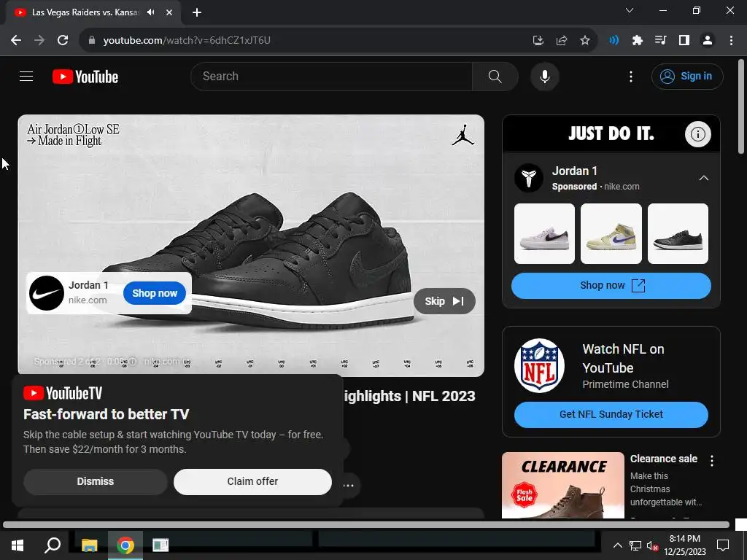Open a new tab
The height and width of the screenshot is (560, 747).
[x=197, y=12]
